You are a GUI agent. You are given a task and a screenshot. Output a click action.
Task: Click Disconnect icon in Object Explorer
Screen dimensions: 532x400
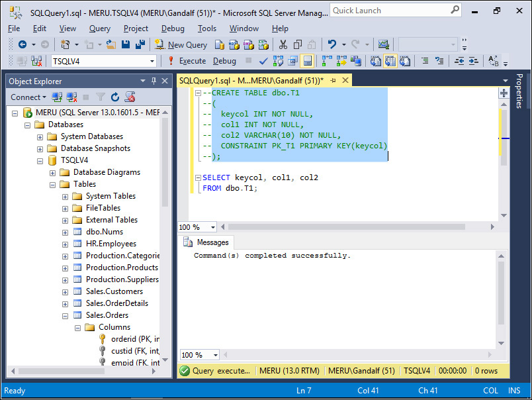click(71, 97)
